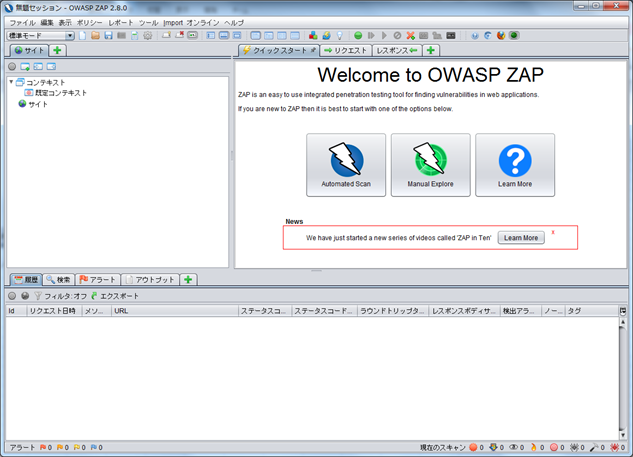Click the Save Session floppy disk icon
This screenshot has height=457, width=633.
coord(108,36)
